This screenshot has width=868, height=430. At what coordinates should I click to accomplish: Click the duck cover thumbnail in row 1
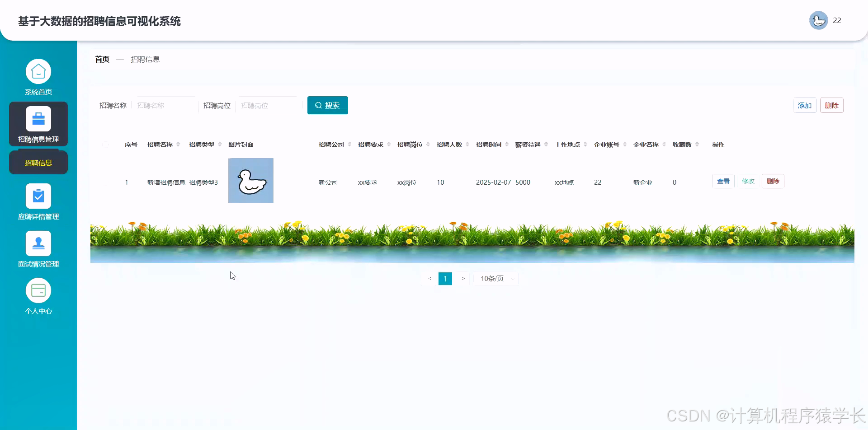pos(251,180)
